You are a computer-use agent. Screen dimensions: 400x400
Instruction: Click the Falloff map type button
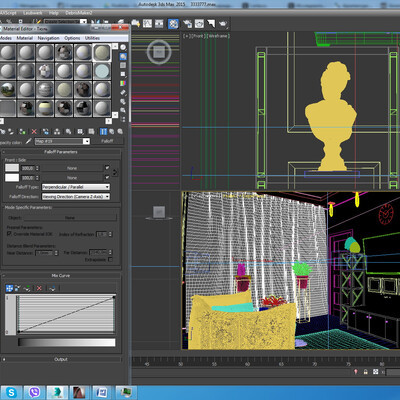pyautogui.click(x=107, y=141)
